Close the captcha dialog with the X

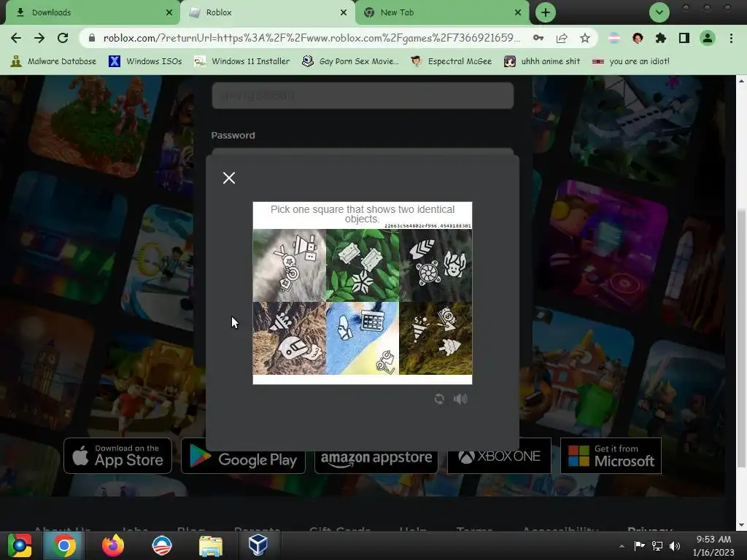pyautogui.click(x=228, y=178)
